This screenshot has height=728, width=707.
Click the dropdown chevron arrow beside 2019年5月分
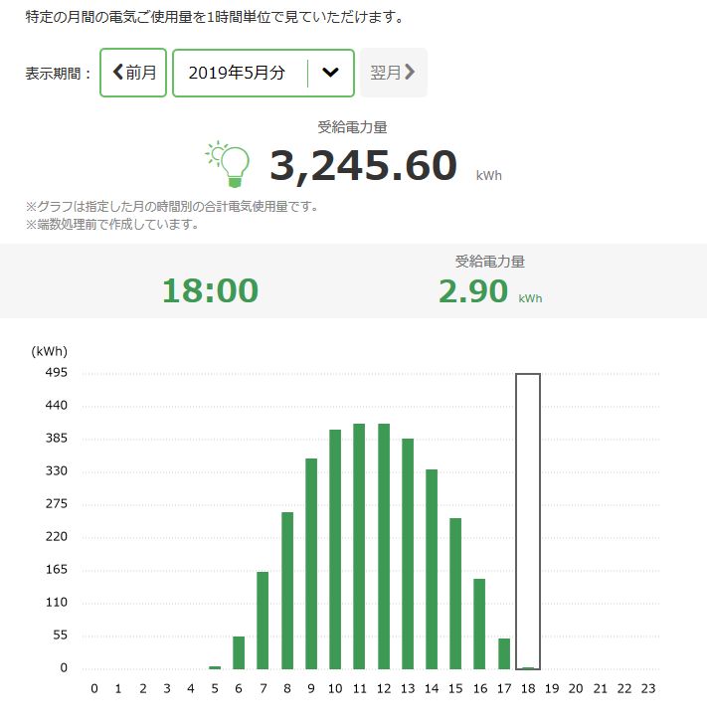coord(330,73)
